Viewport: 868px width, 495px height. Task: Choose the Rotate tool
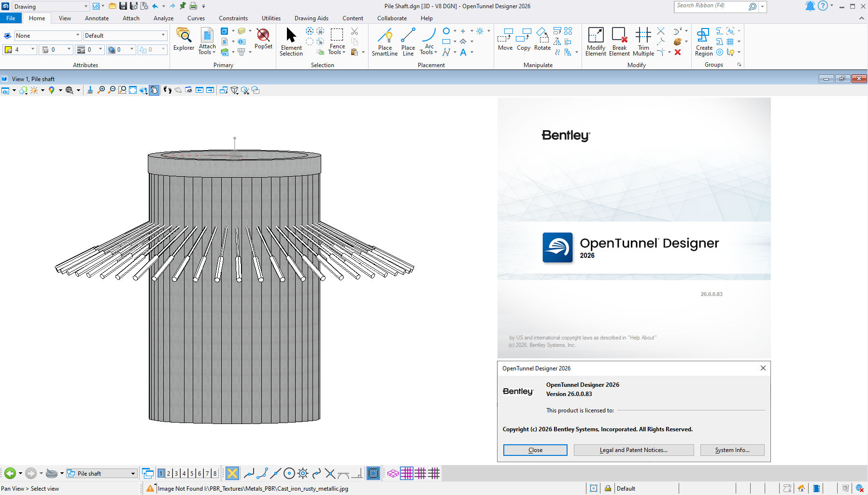coord(542,40)
